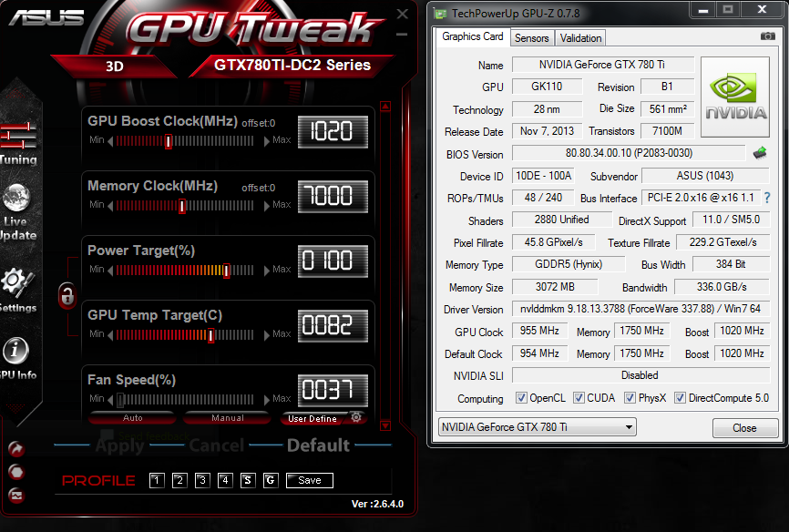
Task: Click the hexagon icon in GPU Tweak
Action: click(16, 472)
